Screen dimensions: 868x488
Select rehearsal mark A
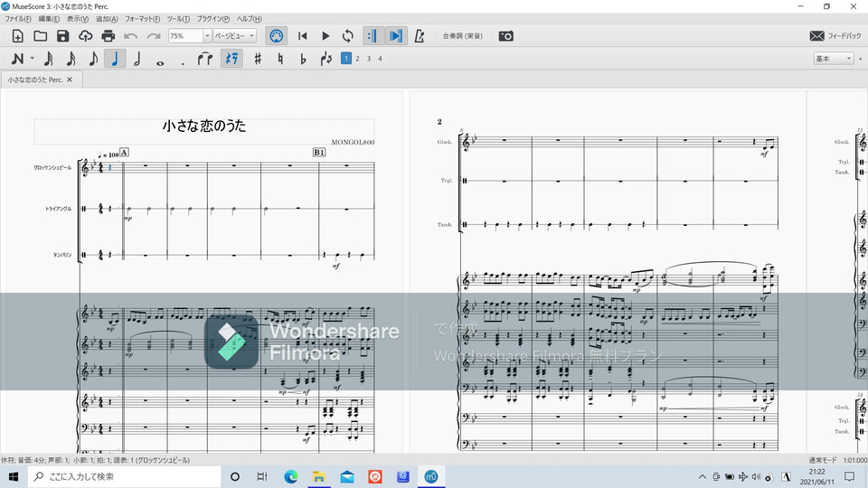point(124,152)
